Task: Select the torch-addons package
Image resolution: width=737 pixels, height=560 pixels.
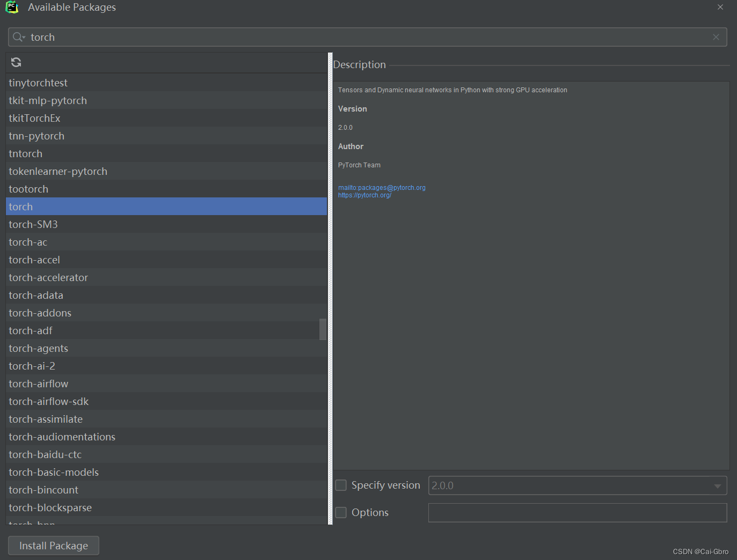Action: tap(166, 313)
